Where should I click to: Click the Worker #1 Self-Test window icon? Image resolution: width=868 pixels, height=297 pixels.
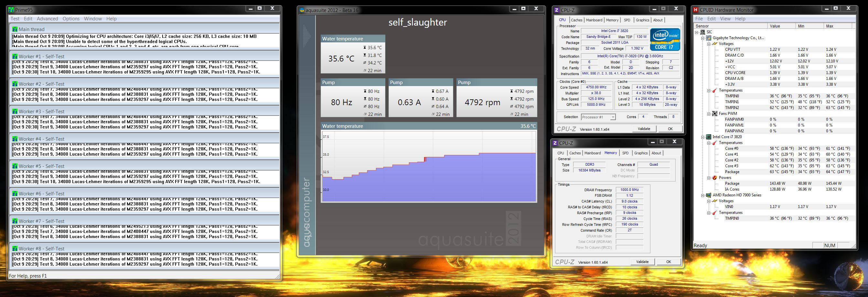tap(15, 57)
